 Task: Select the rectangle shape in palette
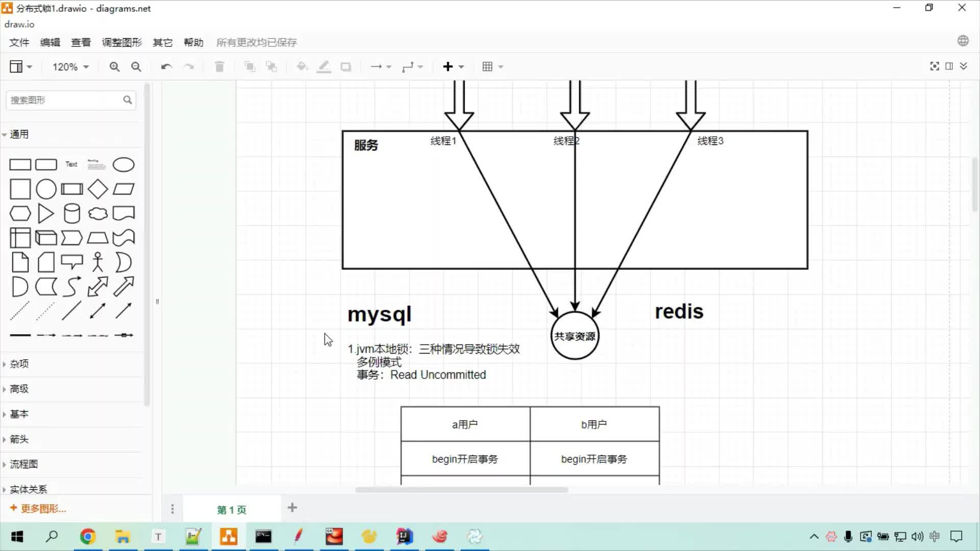pyautogui.click(x=20, y=165)
